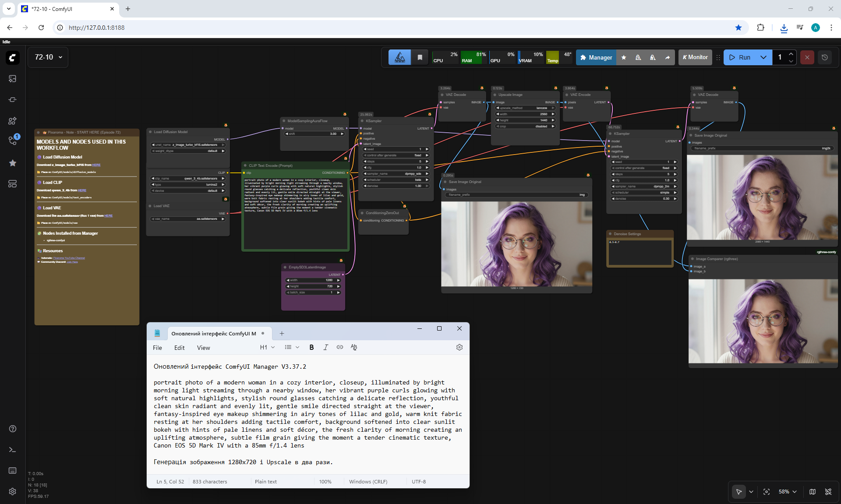This screenshot has width=841, height=504.
Task: Open the ComfyUI Manager
Action: pos(596,57)
